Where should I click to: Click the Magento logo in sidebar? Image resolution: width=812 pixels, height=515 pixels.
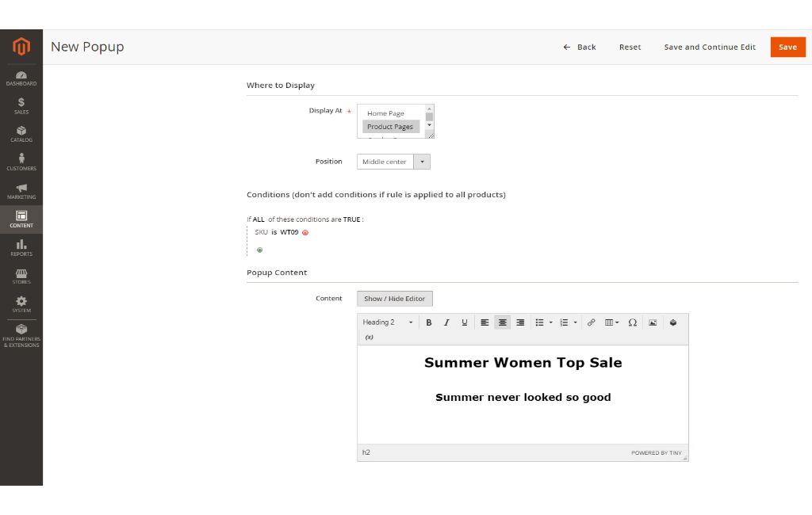pos(21,47)
